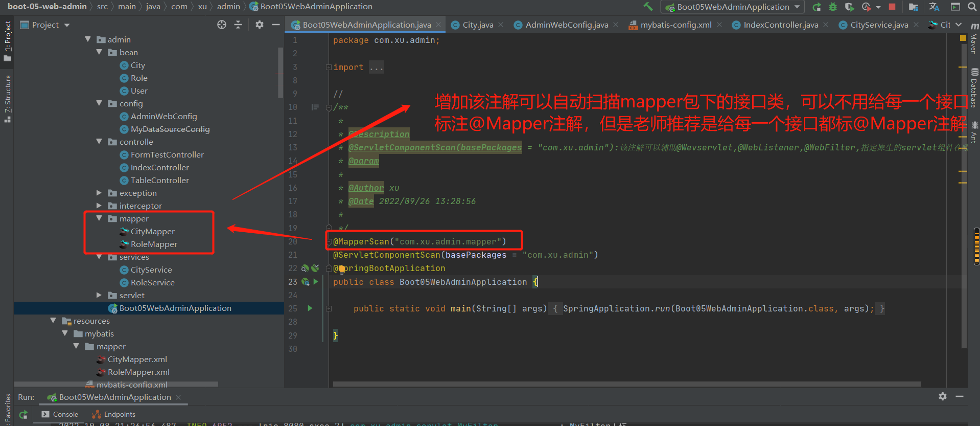The image size is (980, 426).
Task: Collapse all nodes in the Project panel
Action: pyautogui.click(x=238, y=25)
